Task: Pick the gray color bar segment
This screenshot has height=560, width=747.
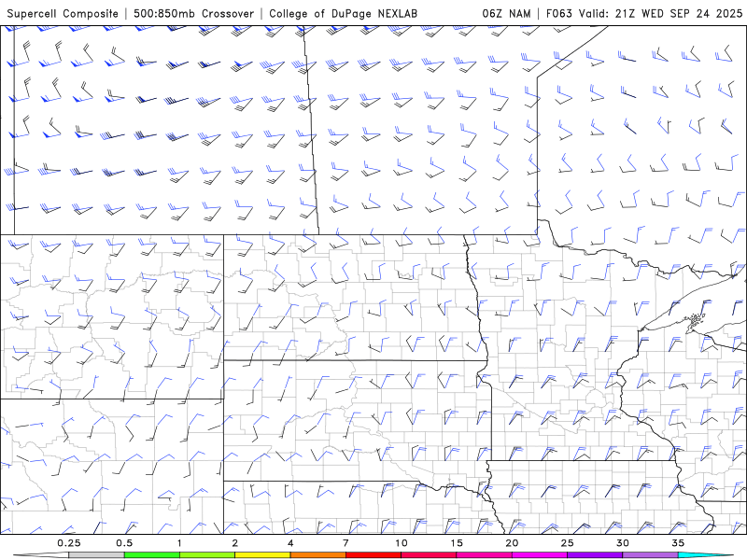Action: tap(97, 555)
